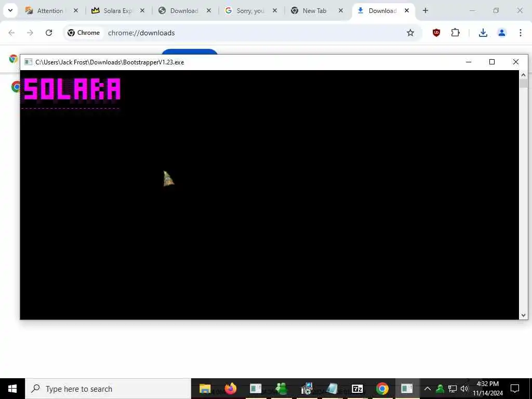Open the green people taskbar icon
This screenshot has height=399, width=532.
tap(281, 389)
